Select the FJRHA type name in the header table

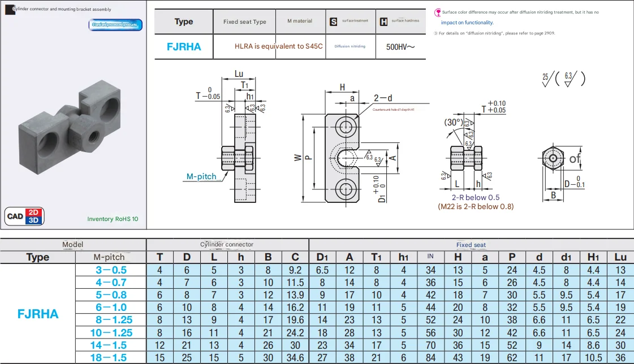184,47
